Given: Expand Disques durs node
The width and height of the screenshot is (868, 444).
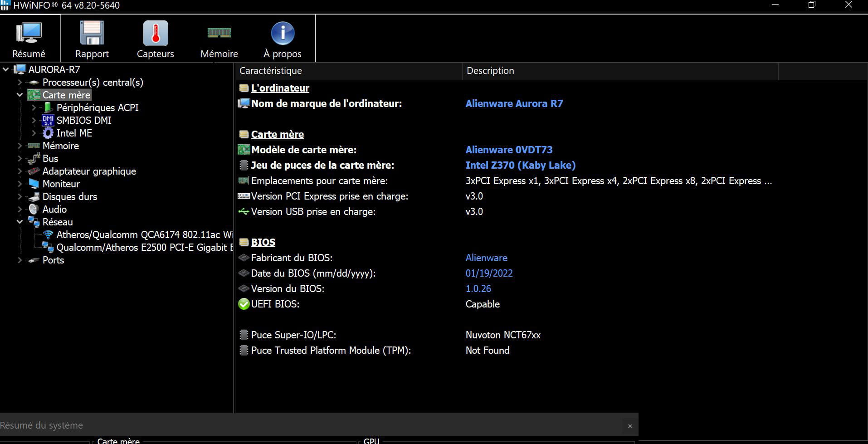Looking at the screenshot, I should 20,196.
